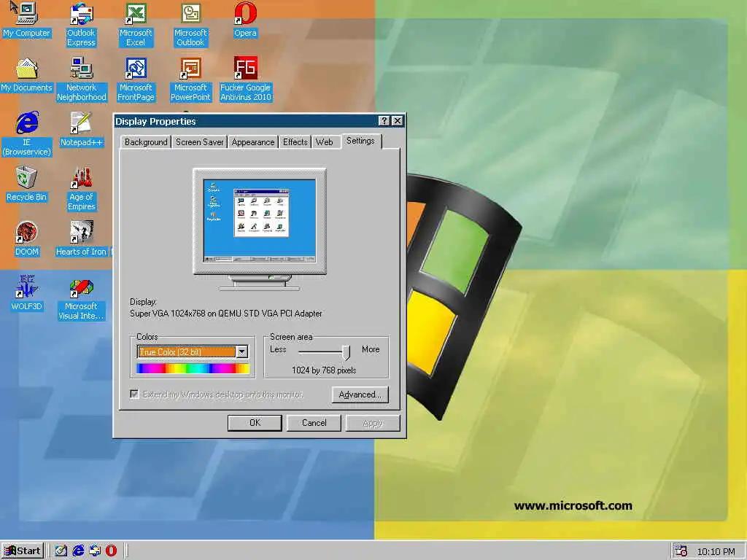Open the Start menu

(x=23, y=551)
